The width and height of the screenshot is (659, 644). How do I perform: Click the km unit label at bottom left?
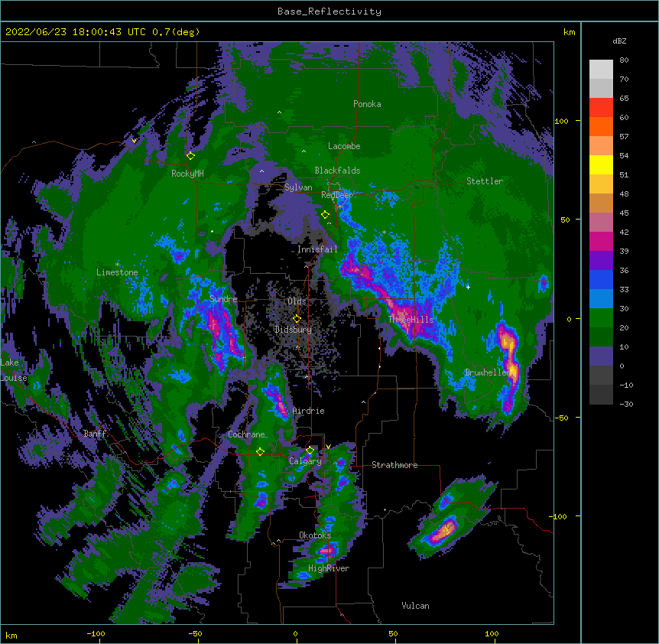click(x=11, y=636)
